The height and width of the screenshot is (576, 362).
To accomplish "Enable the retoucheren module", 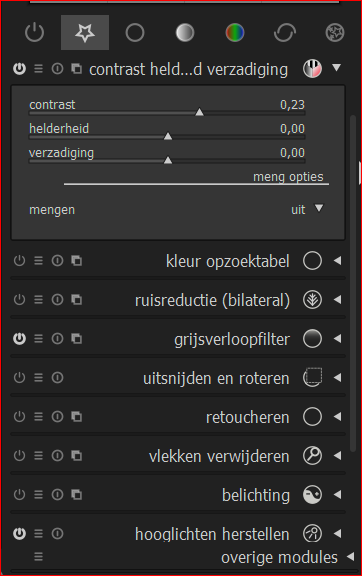I will click(x=19, y=417).
